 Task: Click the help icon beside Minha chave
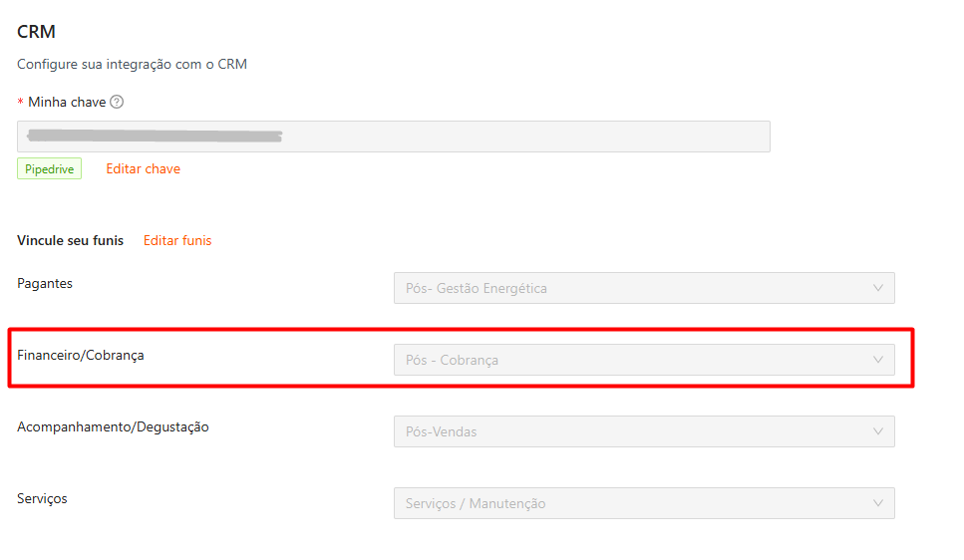coord(117,102)
